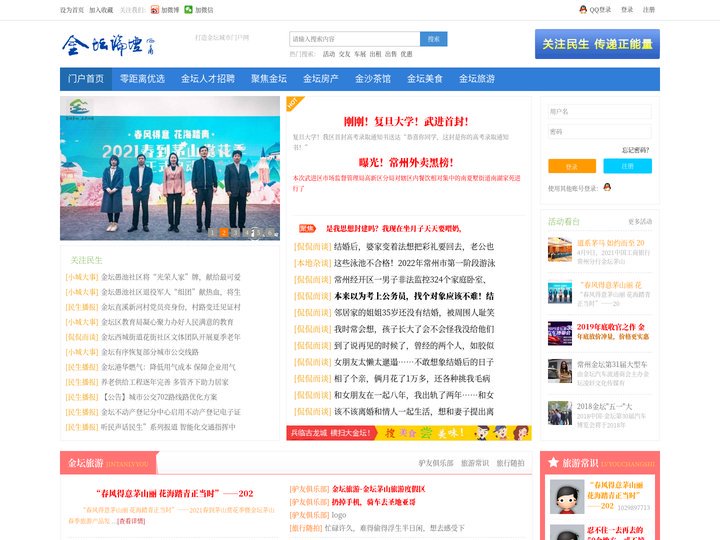Open article 这些泳池不合格！2022年常州市
The width and height of the screenshot is (720, 540).
click(415, 263)
